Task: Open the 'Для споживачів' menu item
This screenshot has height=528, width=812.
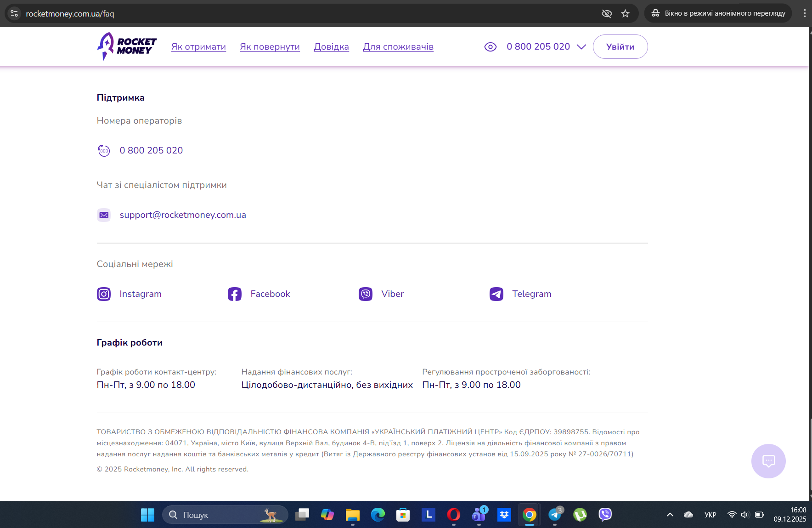Action: [398, 47]
